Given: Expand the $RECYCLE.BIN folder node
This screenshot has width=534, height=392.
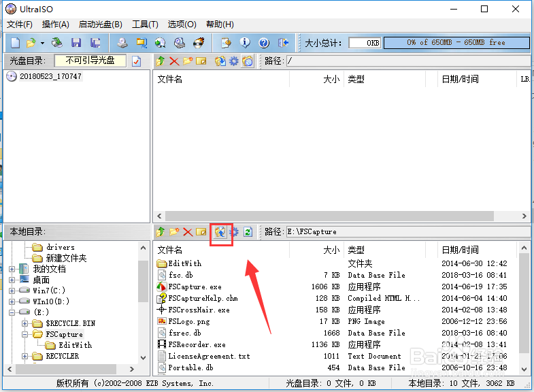Looking at the screenshot, I should tap(25, 323).
